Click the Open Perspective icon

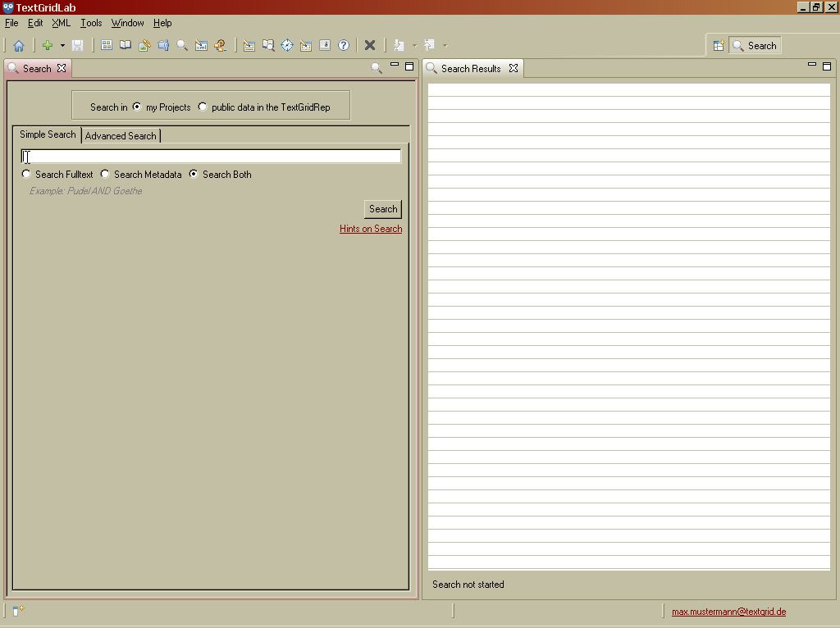[719, 46]
